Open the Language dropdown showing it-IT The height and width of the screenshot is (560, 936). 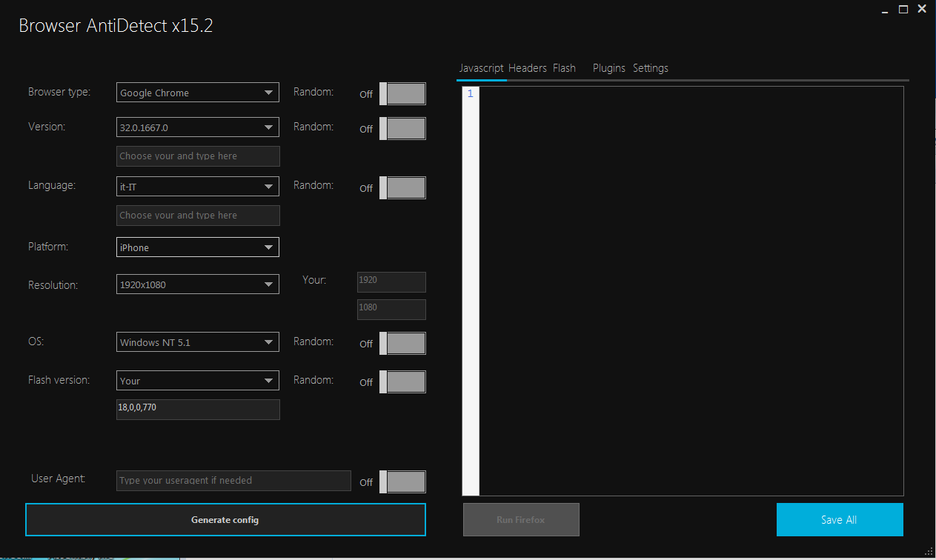tap(197, 187)
